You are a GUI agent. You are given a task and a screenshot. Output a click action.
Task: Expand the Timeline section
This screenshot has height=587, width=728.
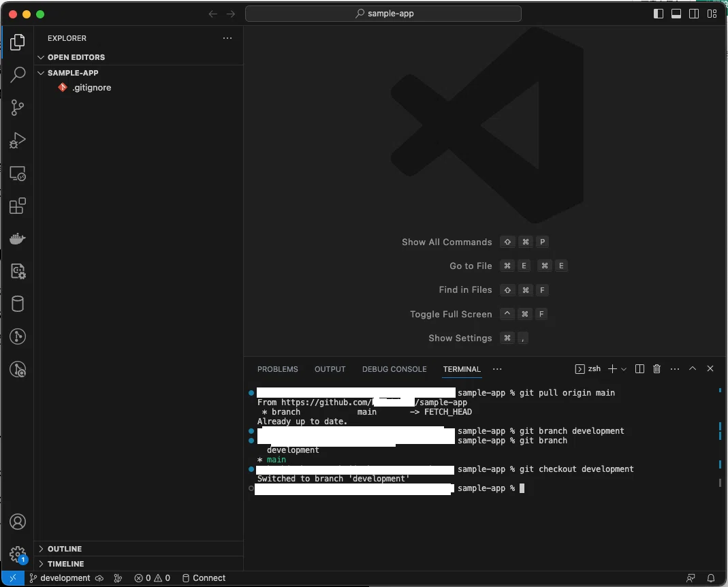[140, 564]
